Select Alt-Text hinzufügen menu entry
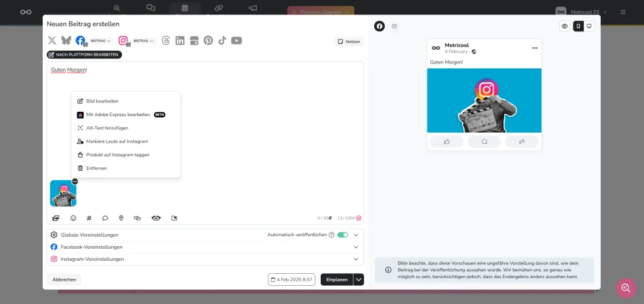Screen dimensions: 644x304 (107, 128)
